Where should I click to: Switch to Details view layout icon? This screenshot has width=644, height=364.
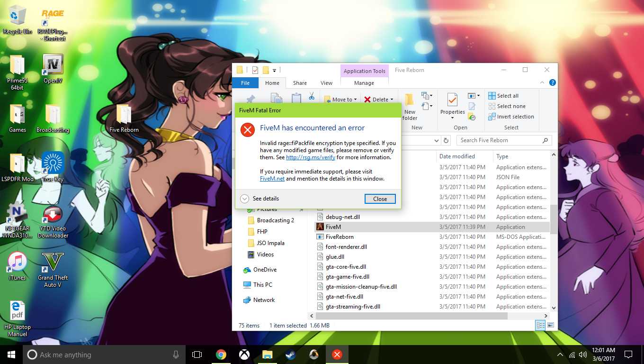(x=540, y=326)
